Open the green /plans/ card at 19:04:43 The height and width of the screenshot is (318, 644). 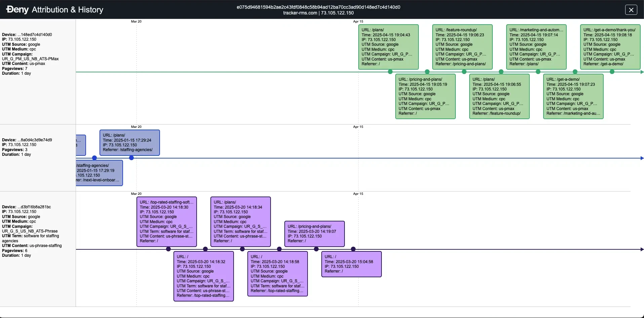point(389,47)
